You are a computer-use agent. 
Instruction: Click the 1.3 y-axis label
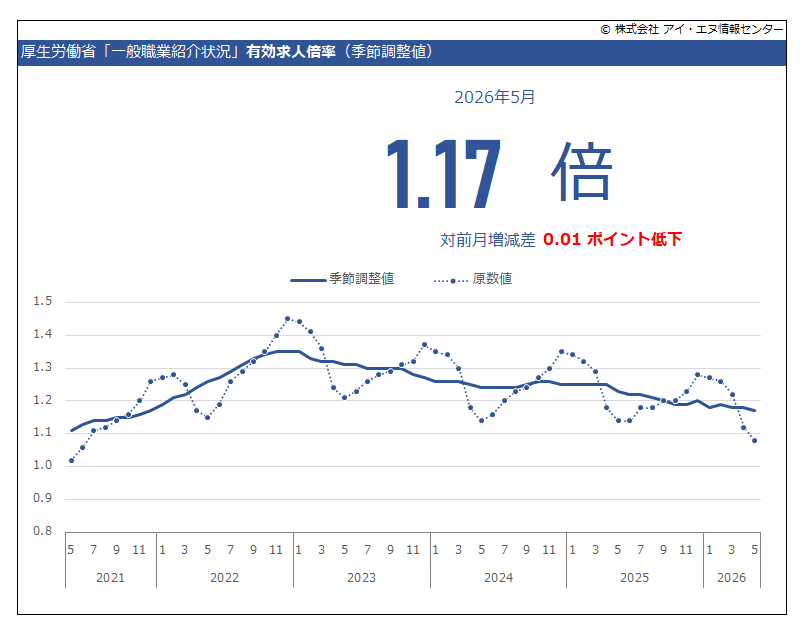pyautogui.click(x=43, y=367)
